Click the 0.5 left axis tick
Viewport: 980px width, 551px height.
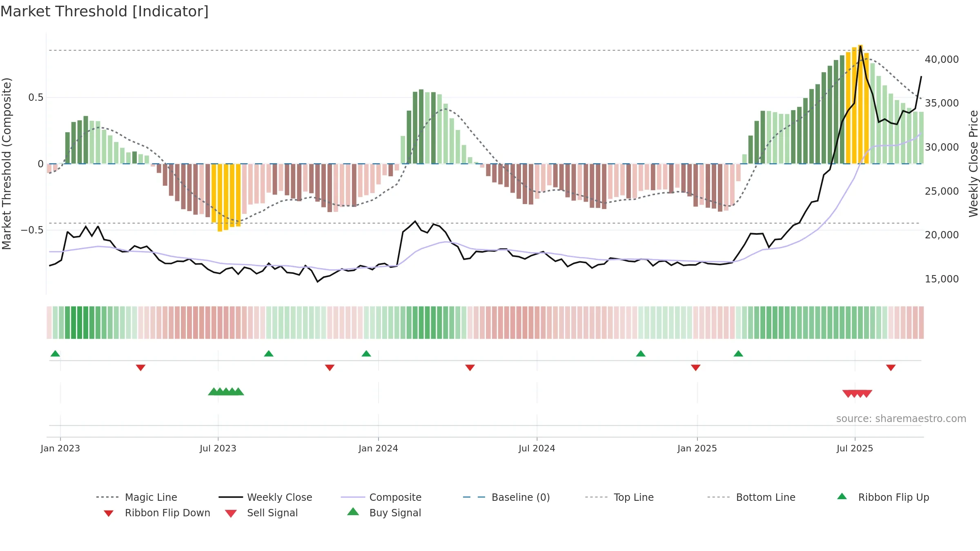click(x=36, y=98)
